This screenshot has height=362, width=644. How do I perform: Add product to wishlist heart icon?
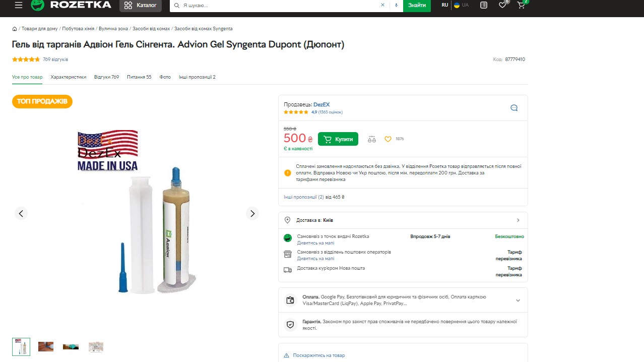pyautogui.click(x=388, y=139)
